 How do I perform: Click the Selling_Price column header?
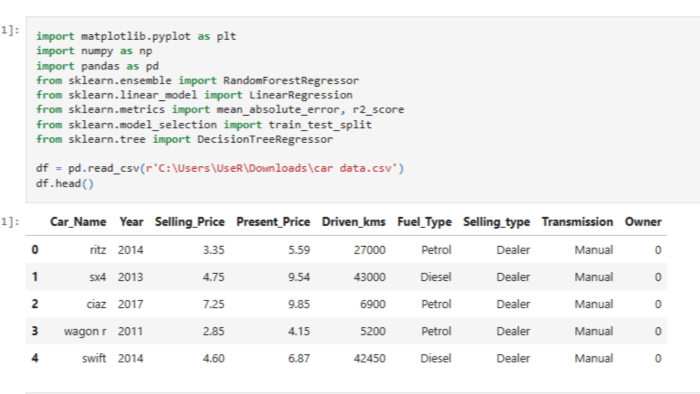pos(190,222)
